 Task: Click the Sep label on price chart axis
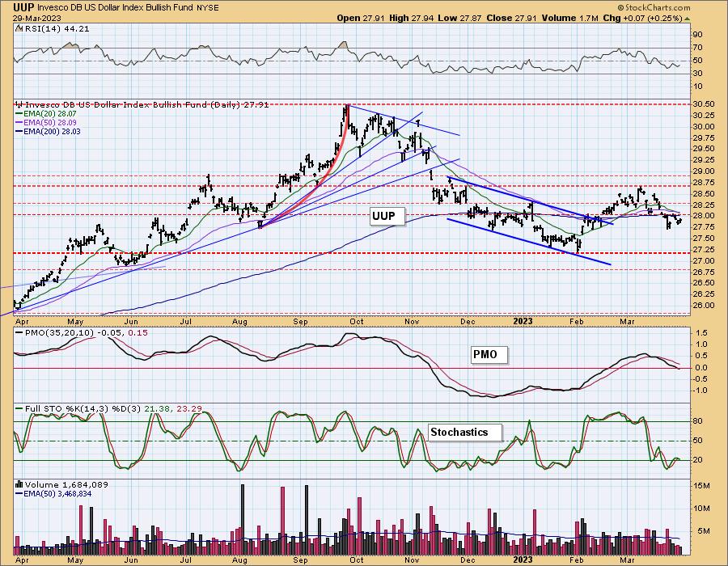click(300, 321)
